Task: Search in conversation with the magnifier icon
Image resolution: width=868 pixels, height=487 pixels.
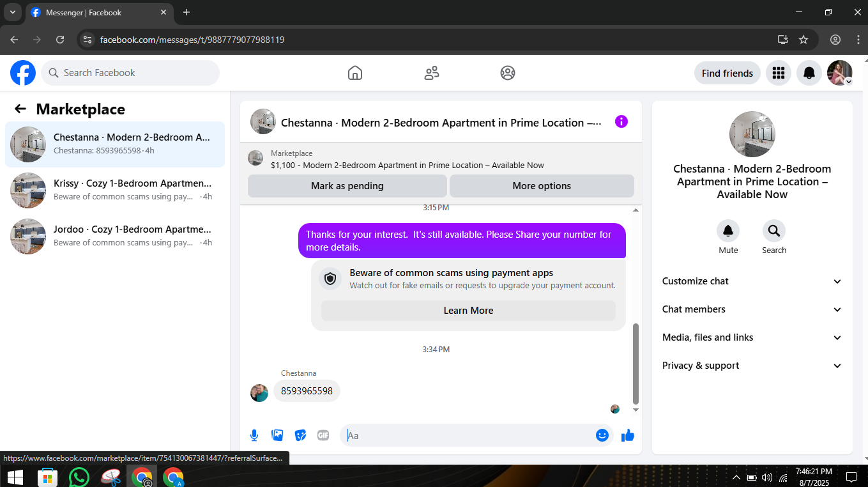Action: point(774,231)
